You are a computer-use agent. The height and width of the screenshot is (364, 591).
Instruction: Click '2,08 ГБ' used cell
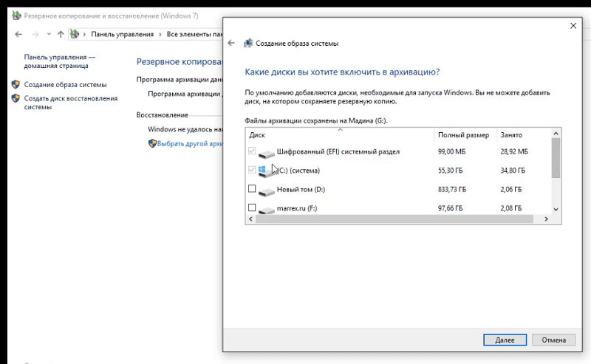(x=511, y=208)
